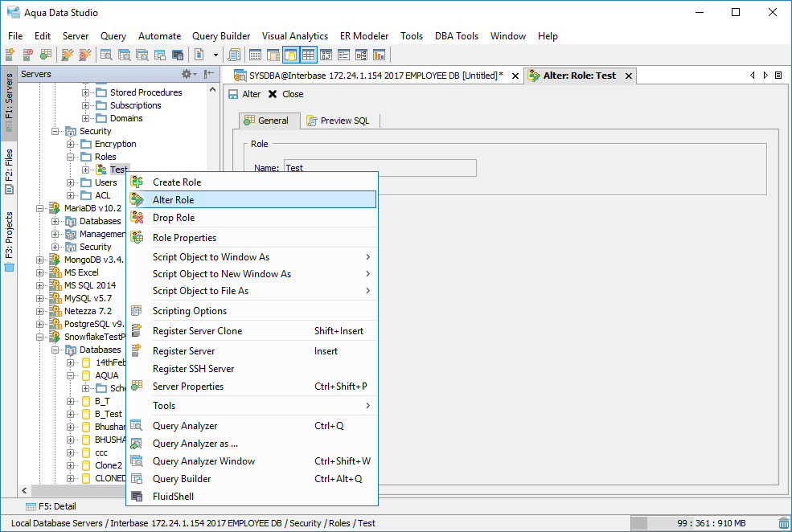
Task: Click the dark FluidShell toolbar icon
Action: [x=178, y=55]
